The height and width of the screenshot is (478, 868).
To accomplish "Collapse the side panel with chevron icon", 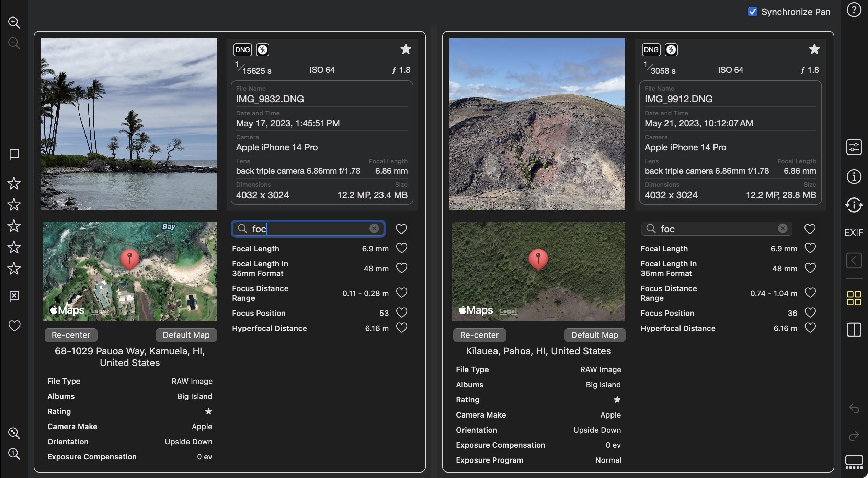I will (854, 260).
